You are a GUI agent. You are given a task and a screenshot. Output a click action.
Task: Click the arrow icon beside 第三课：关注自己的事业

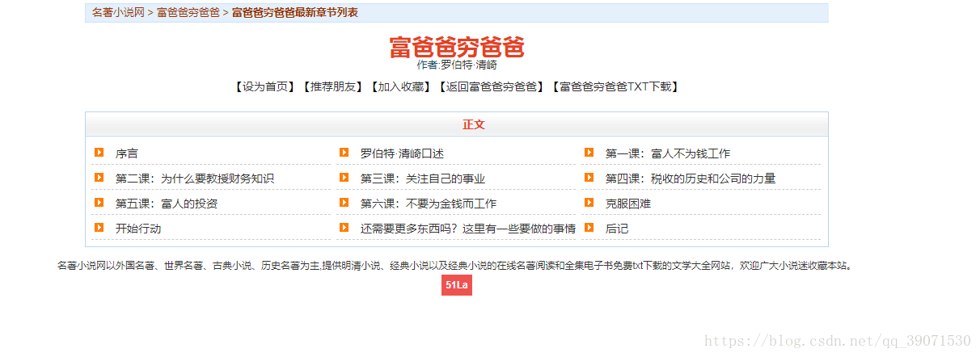tap(344, 177)
